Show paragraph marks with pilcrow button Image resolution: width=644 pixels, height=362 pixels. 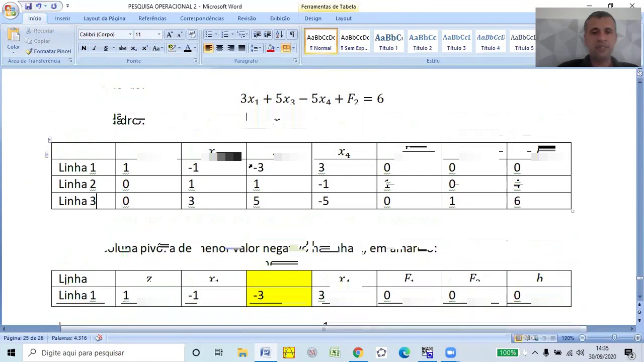[x=292, y=34]
